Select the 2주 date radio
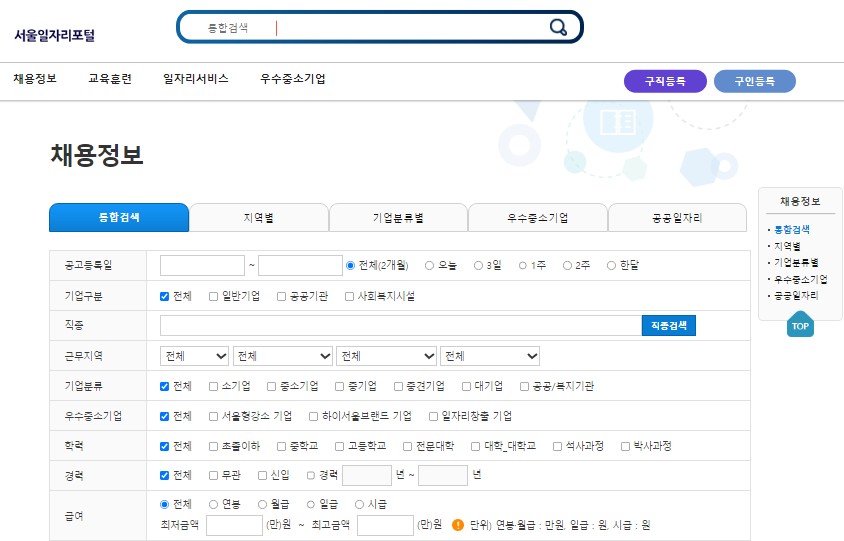844x541 pixels. click(x=567, y=265)
